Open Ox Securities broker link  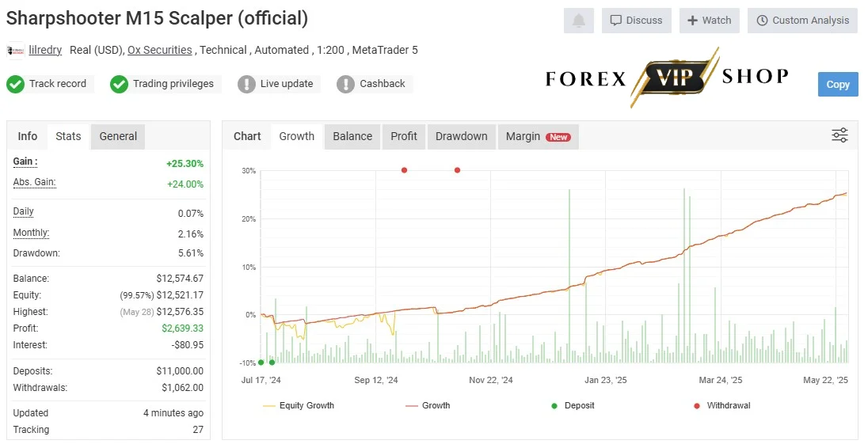[x=159, y=50]
